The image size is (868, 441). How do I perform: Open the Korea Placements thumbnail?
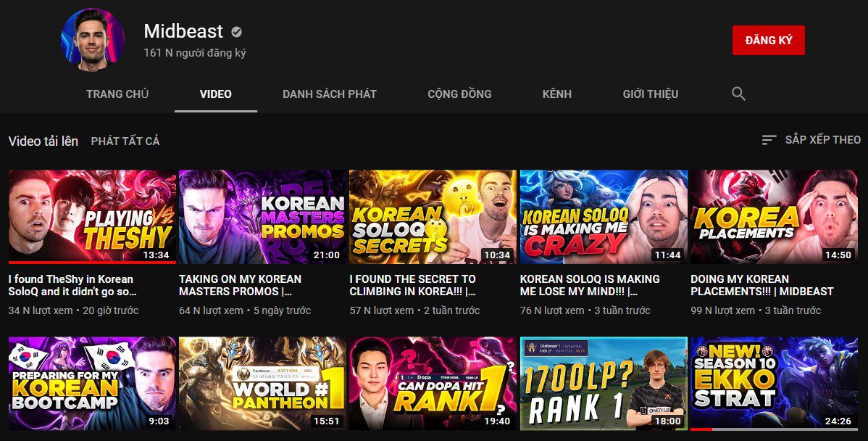(x=775, y=217)
